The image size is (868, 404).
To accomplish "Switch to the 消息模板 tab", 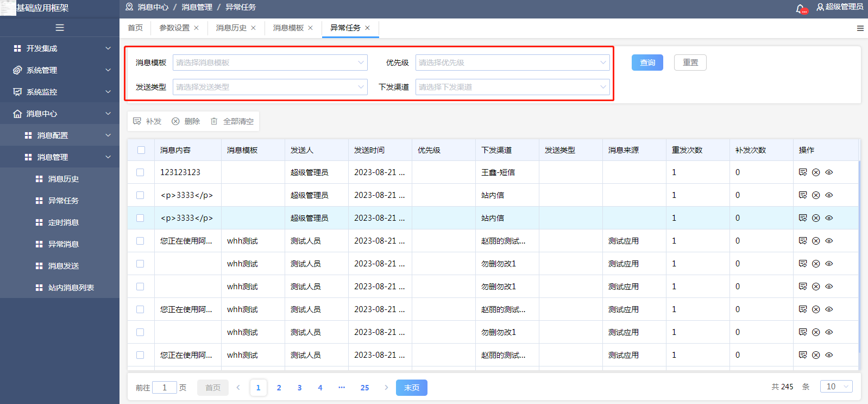I will tap(288, 28).
